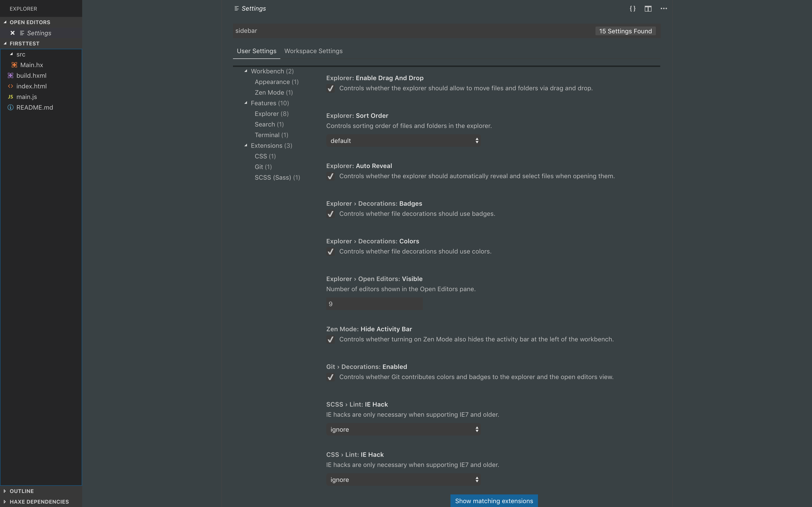
Task: Select the User Settings tab
Action: [x=256, y=51]
